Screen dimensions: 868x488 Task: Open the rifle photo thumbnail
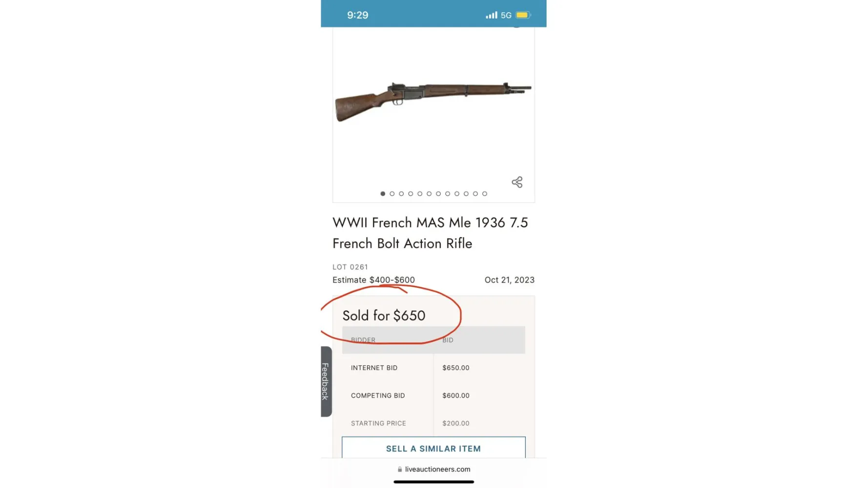[433, 102]
